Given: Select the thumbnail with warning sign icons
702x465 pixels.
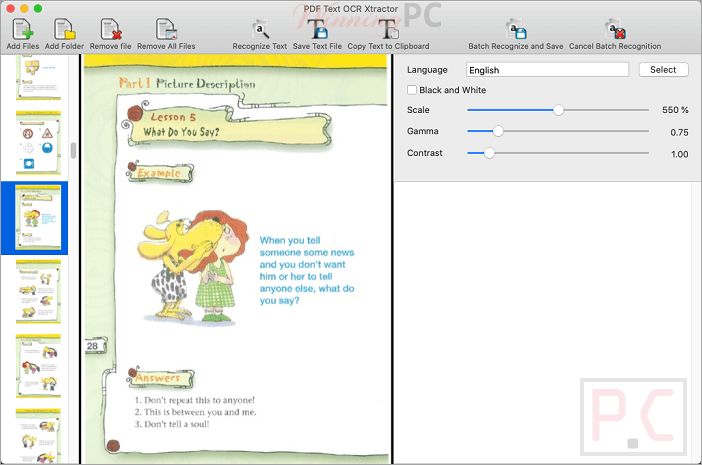Looking at the screenshot, I should pyautogui.click(x=38, y=143).
